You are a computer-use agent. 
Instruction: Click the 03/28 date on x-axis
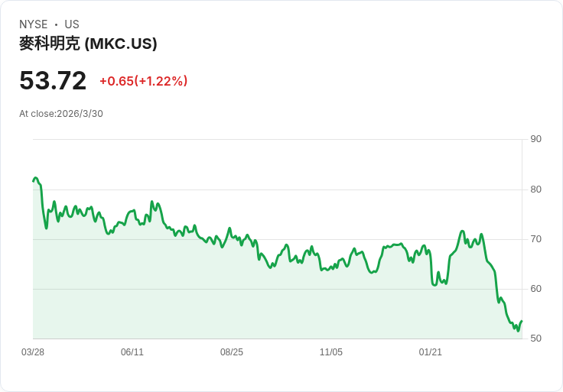(33, 352)
